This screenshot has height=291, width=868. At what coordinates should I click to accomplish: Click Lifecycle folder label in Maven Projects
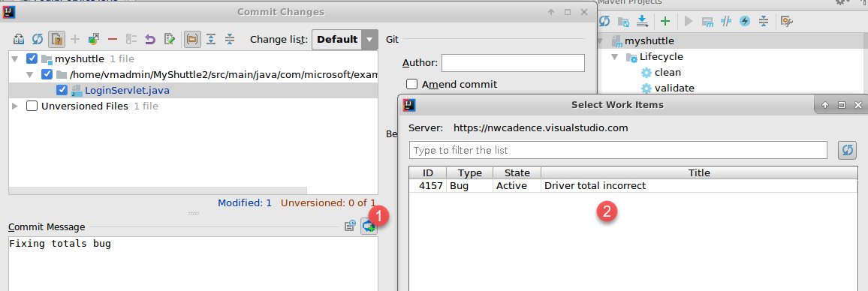coord(662,56)
